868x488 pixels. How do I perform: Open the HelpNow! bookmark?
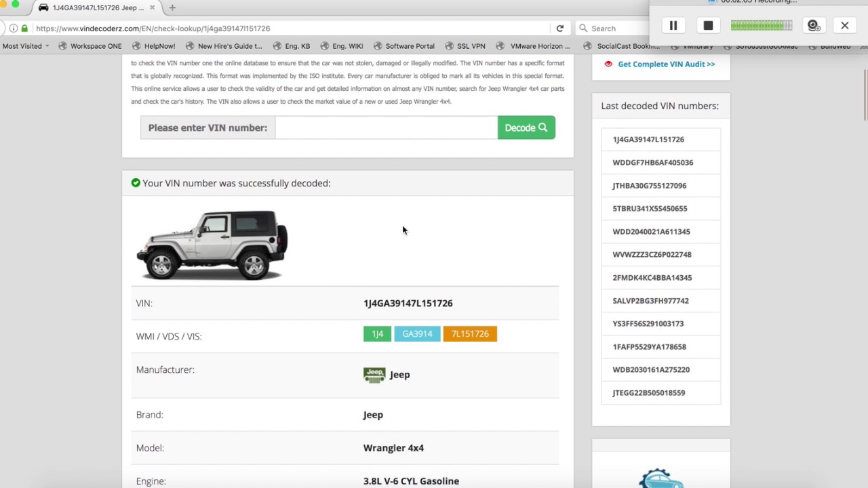pyautogui.click(x=153, y=46)
